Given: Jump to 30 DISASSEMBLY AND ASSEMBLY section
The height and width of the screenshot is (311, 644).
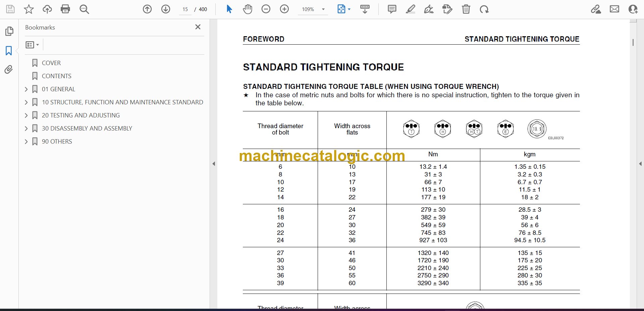Looking at the screenshot, I should pyautogui.click(x=87, y=128).
